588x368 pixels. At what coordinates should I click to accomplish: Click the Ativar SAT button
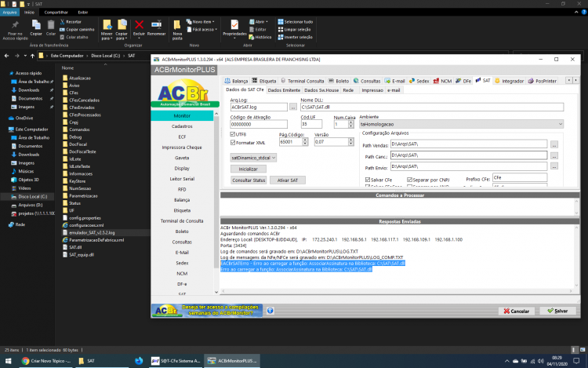(287, 180)
